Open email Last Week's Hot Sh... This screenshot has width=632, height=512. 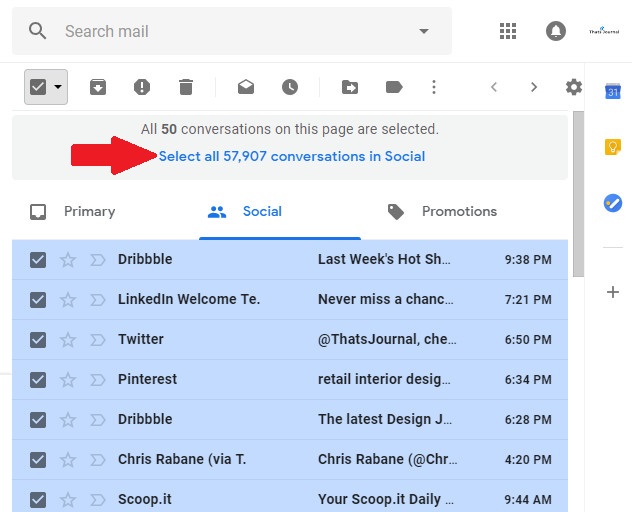384,259
